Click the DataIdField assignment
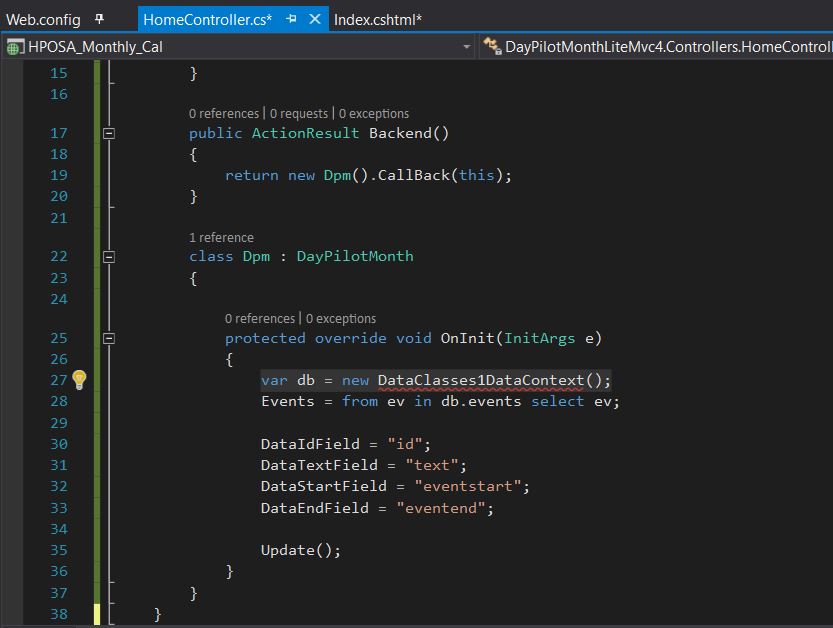The height and width of the screenshot is (628, 833). pos(345,444)
